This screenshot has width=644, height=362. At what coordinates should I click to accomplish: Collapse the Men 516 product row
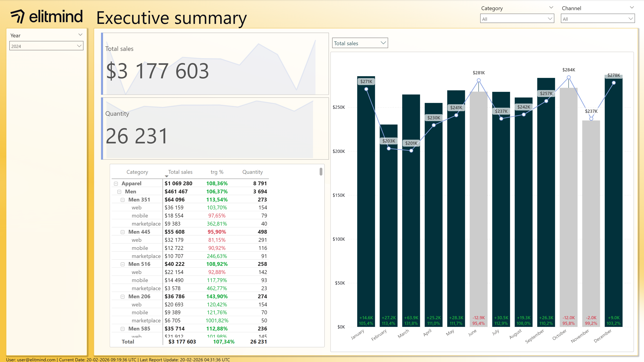pyautogui.click(x=122, y=264)
